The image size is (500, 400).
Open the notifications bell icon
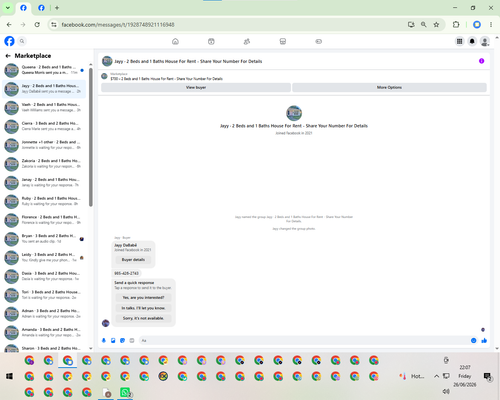pyautogui.click(x=472, y=41)
